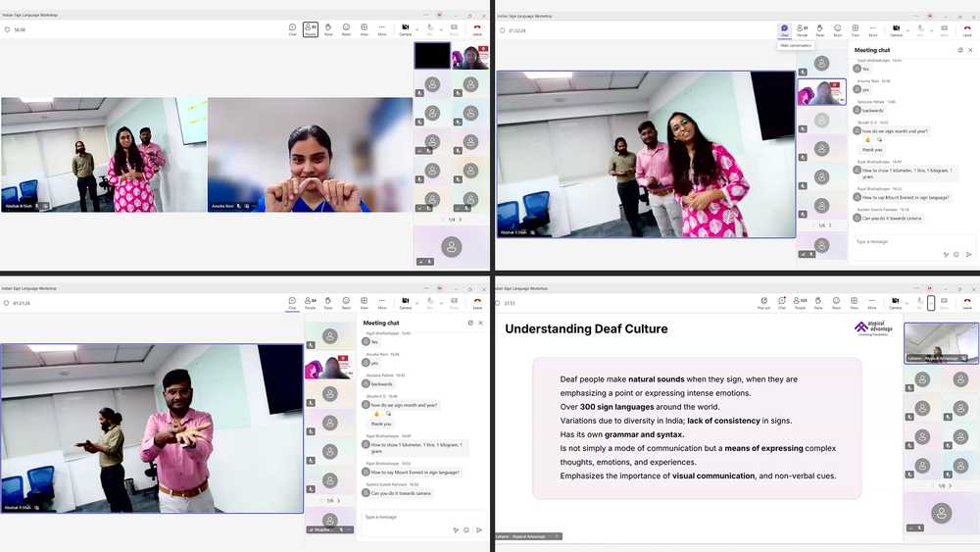Viewport: 980px width, 552px height.
Task: Open People list in top-left meeting window
Action: [311, 29]
